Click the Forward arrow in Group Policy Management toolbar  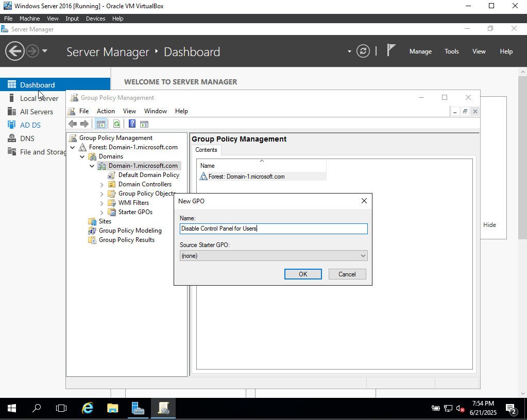(84, 124)
